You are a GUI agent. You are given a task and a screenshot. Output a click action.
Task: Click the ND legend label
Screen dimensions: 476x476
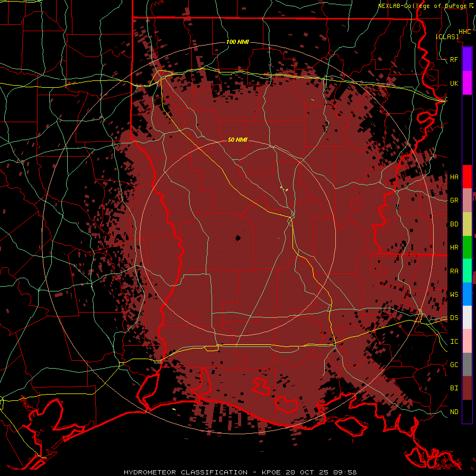pyautogui.click(x=454, y=412)
